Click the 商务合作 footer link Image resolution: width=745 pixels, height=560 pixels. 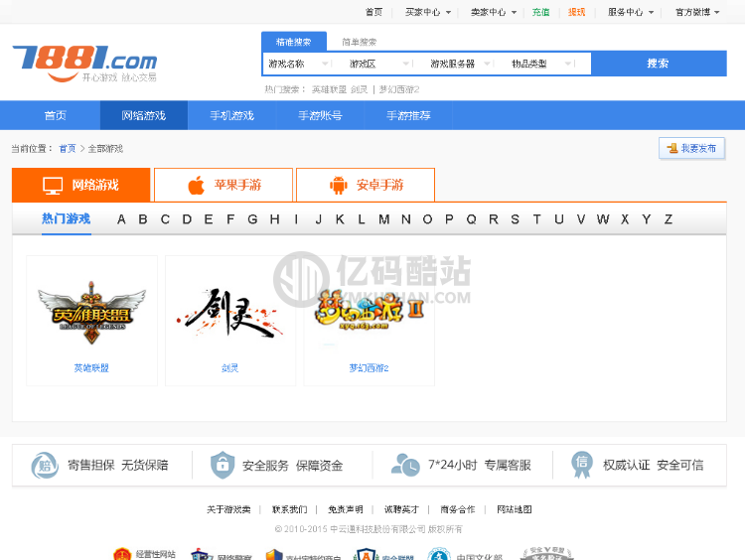[x=458, y=509]
